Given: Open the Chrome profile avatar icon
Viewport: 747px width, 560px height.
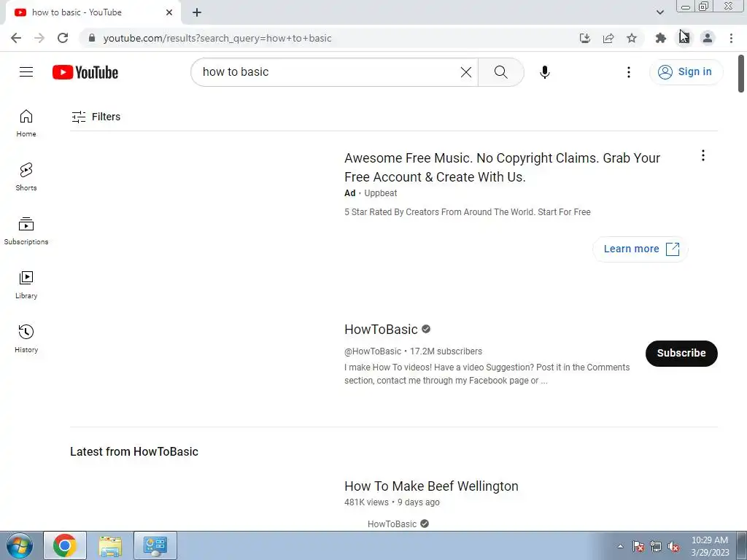Looking at the screenshot, I should [x=708, y=38].
